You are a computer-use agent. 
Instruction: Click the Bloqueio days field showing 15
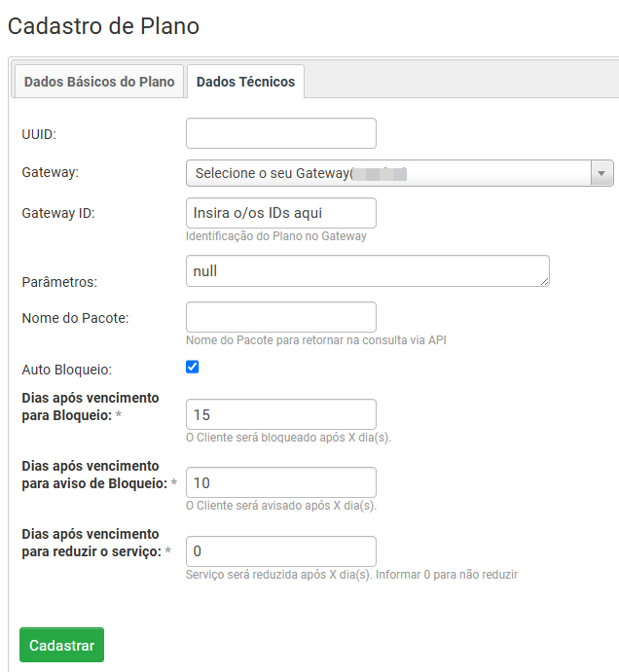click(x=280, y=414)
